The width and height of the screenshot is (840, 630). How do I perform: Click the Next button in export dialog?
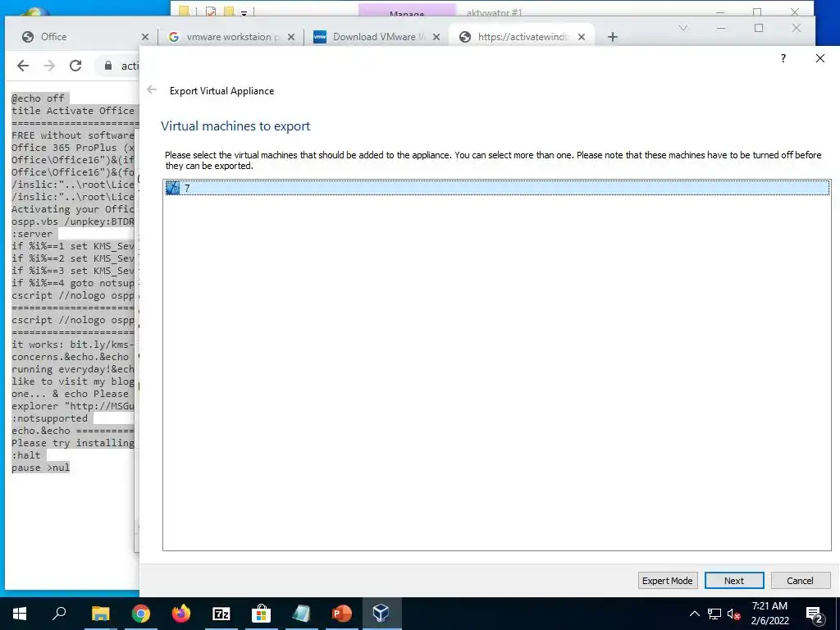(x=734, y=581)
